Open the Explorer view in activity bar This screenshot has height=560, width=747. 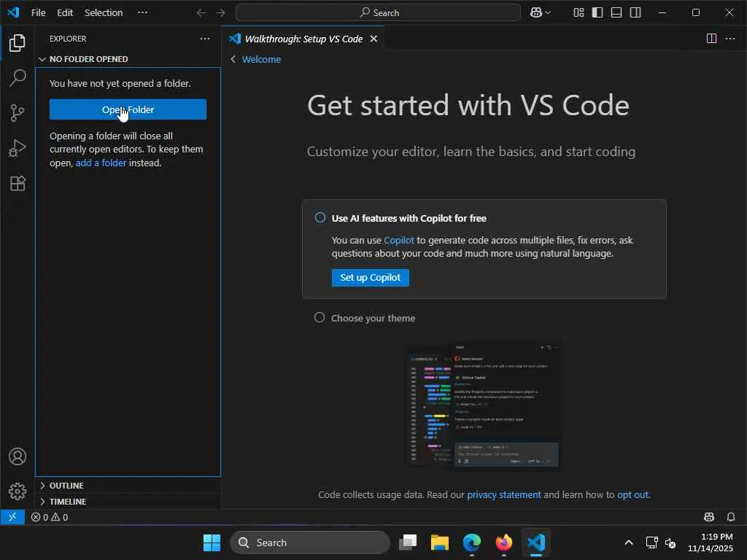[18, 43]
